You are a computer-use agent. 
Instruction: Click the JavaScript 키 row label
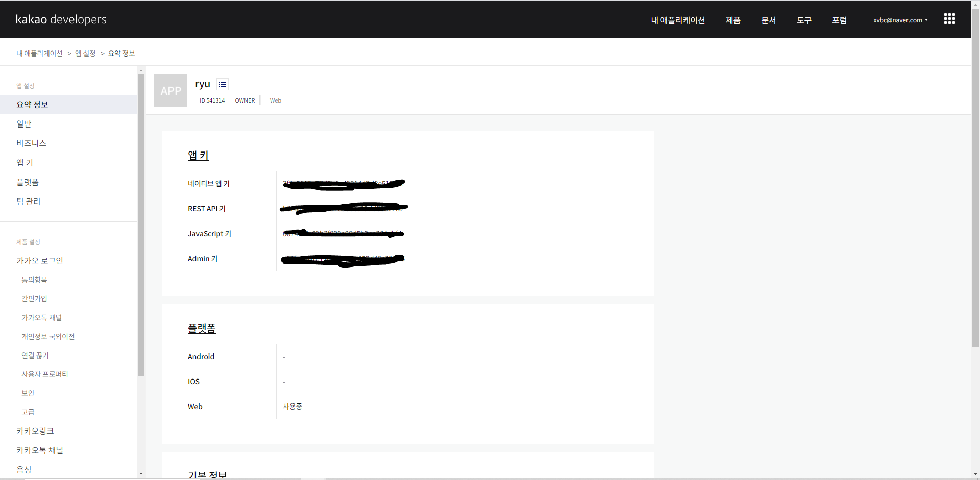pyautogui.click(x=209, y=234)
